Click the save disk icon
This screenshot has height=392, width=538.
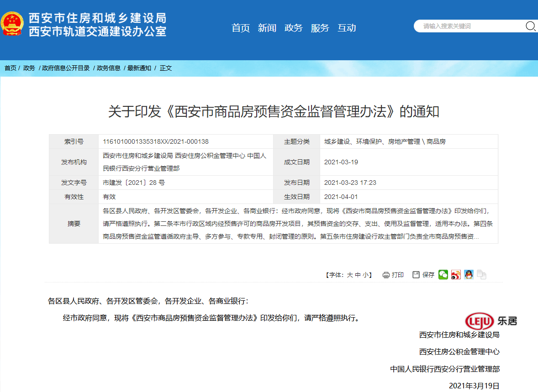tap(416, 275)
